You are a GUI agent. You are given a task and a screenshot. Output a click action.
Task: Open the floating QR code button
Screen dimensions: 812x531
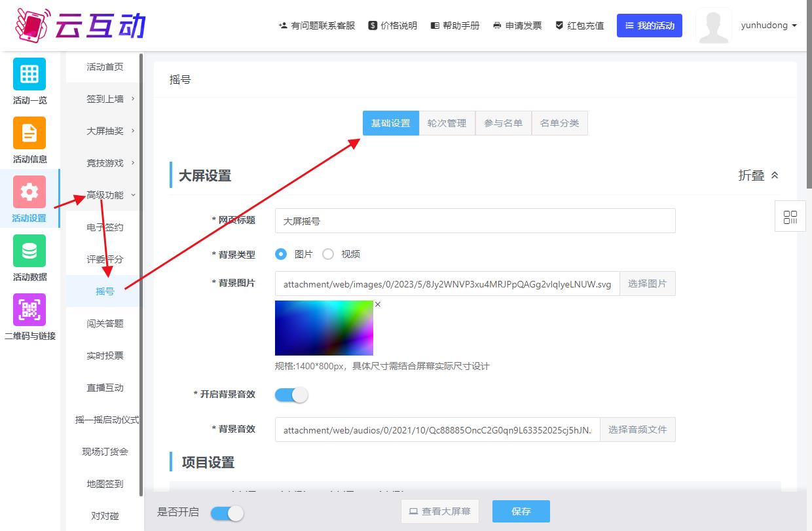[790, 216]
